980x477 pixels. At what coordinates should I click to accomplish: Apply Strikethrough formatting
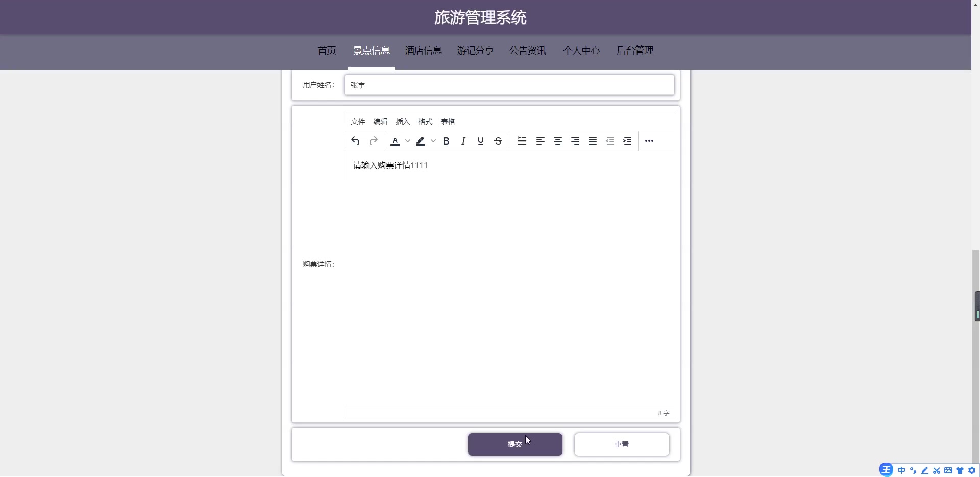tap(498, 141)
